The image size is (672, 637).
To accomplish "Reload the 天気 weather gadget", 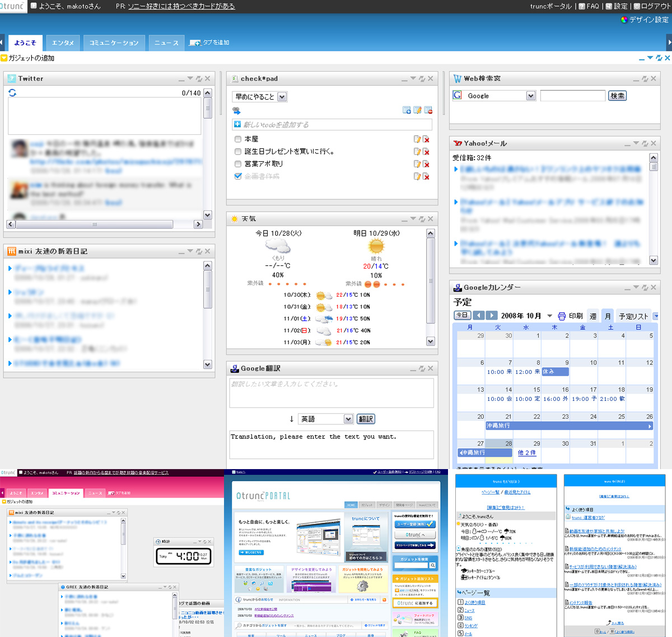I will [422, 219].
